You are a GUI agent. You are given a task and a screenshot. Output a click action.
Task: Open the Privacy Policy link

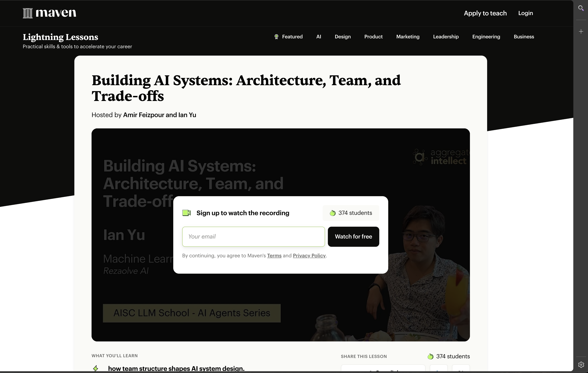[x=309, y=256]
